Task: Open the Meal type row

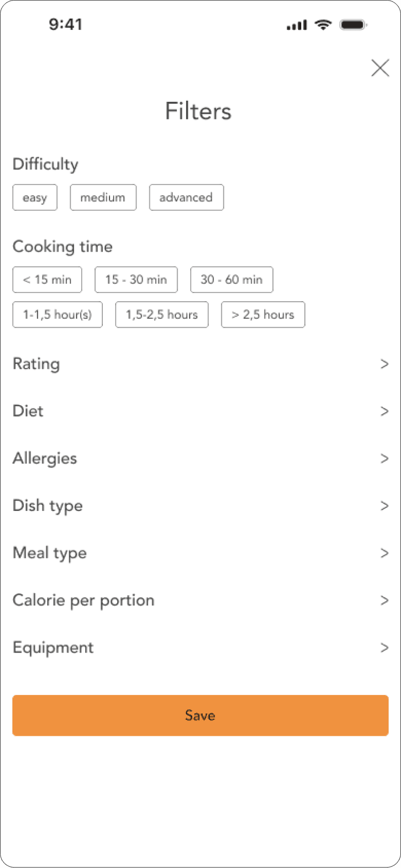Action: [201, 553]
